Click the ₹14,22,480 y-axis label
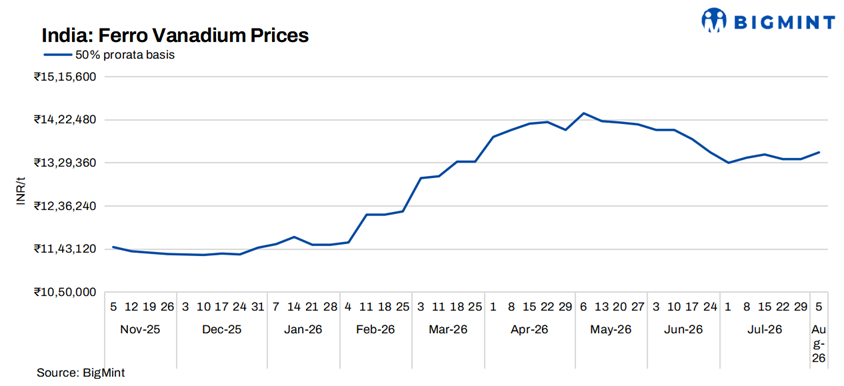Image resolution: width=844 pixels, height=386 pixels. 65,120
